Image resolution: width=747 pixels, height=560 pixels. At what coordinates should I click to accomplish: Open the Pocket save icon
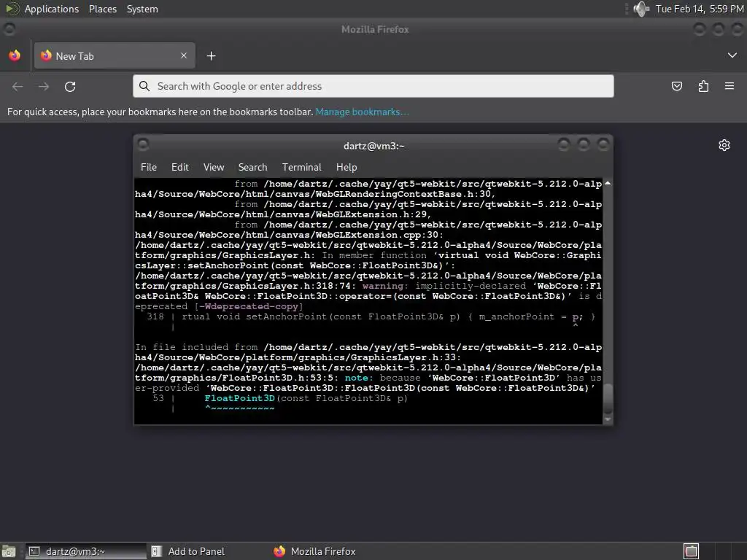click(x=676, y=86)
